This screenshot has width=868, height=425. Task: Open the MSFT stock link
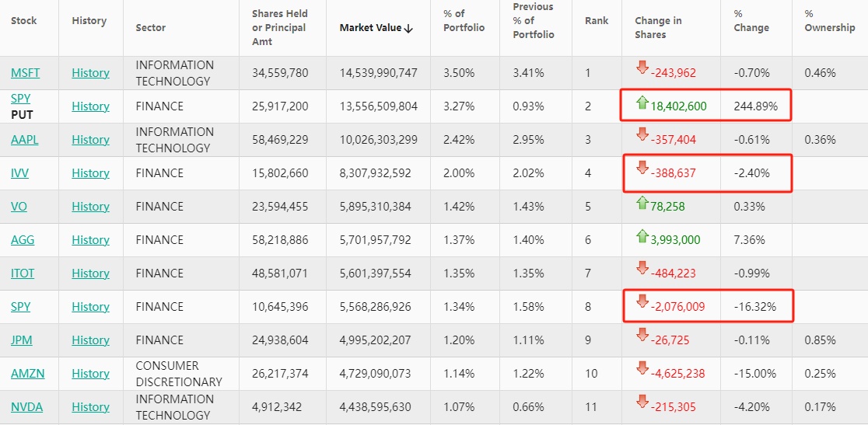(25, 73)
